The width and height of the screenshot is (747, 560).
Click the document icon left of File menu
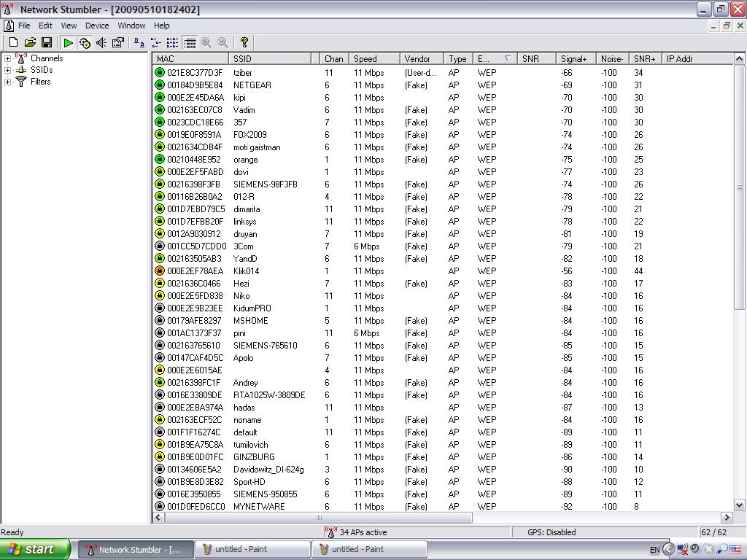[9, 26]
